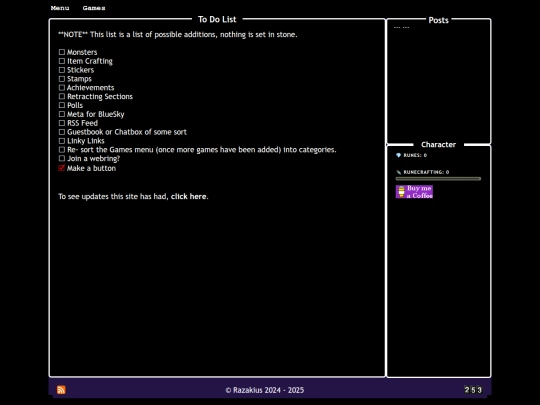Check the Stickers checkbox
Screen dimensions: 540x405
[62, 70]
